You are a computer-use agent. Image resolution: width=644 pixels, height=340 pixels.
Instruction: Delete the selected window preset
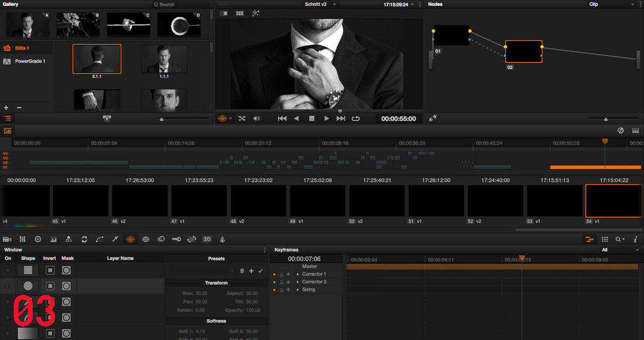(x=242, y=271)
